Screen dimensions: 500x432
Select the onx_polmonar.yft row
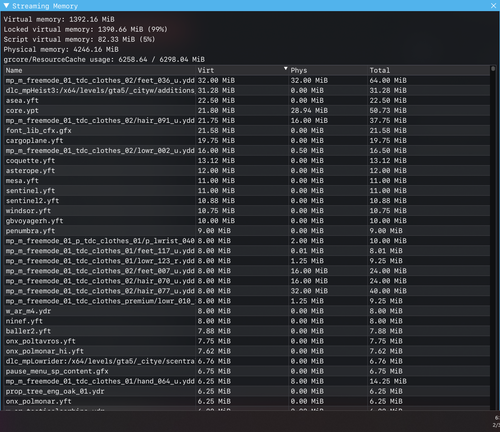(x=247, y=401)
